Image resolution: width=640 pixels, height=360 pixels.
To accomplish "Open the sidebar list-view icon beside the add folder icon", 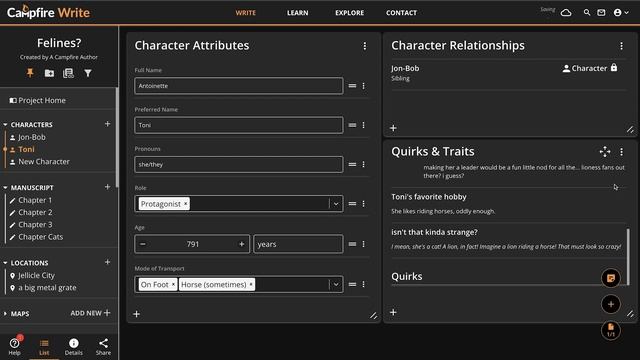I will (68, 73).
